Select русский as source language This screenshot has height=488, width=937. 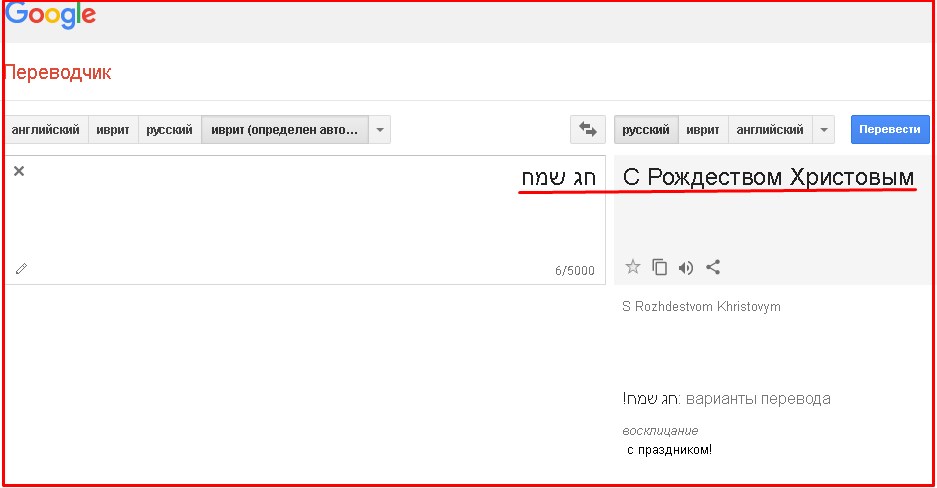(169, 130)
